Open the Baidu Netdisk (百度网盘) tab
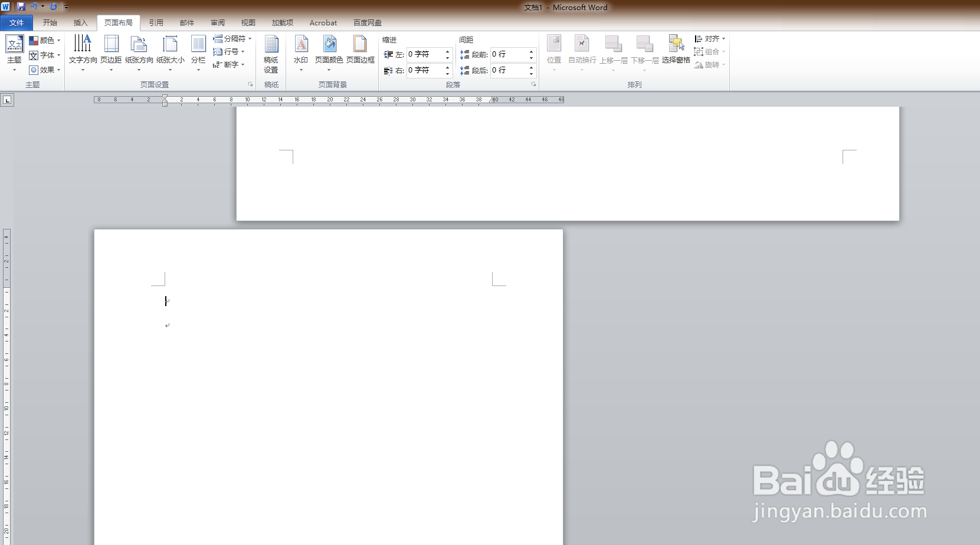 click(x=368, y=23)
